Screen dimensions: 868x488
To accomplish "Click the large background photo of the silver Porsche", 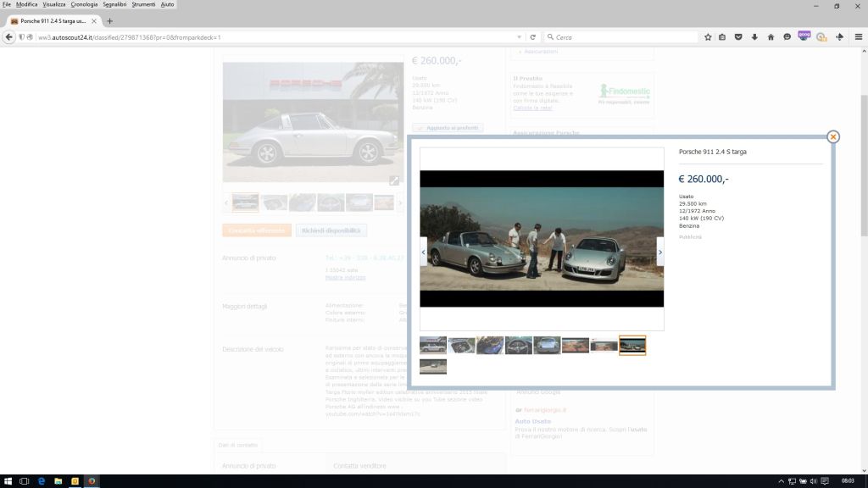I will coord(313,122).
